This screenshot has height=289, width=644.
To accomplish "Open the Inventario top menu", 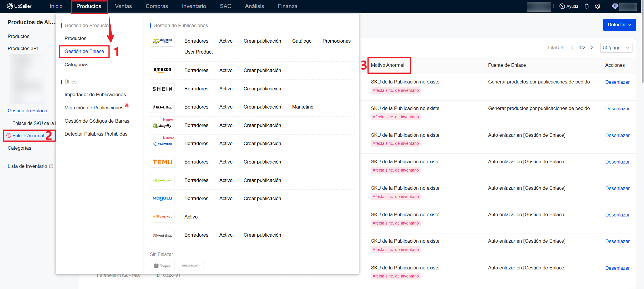I will point(194,6).
